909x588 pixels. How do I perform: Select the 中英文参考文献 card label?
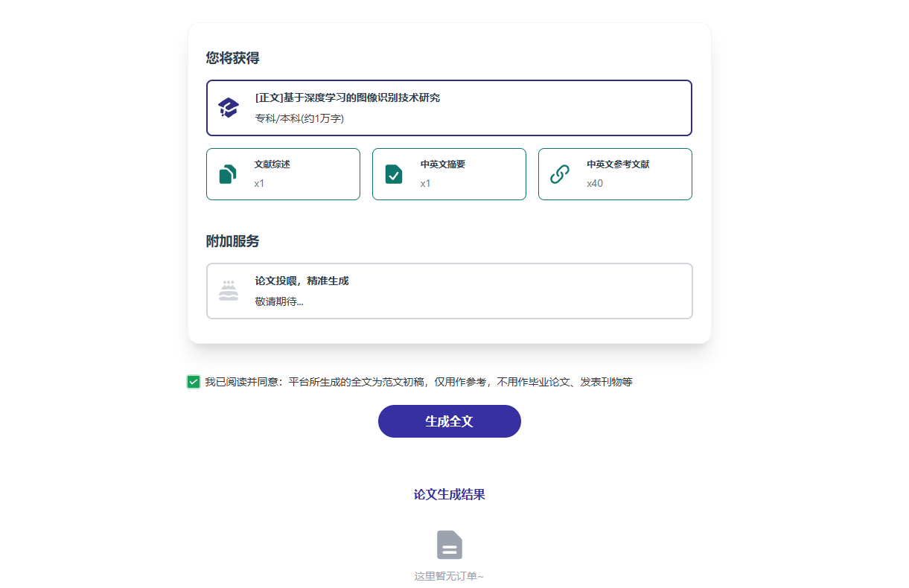[x=618, y=164]
